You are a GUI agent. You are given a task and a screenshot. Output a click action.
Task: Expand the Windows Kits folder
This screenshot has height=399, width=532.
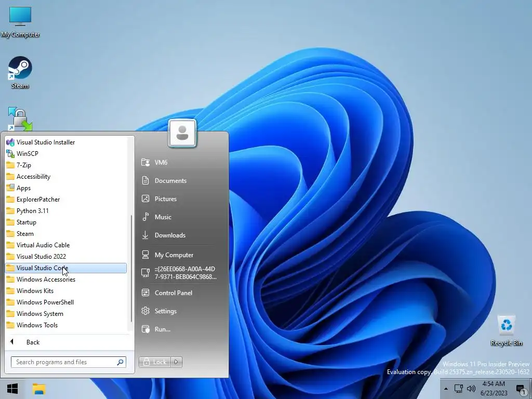[66, 291]
